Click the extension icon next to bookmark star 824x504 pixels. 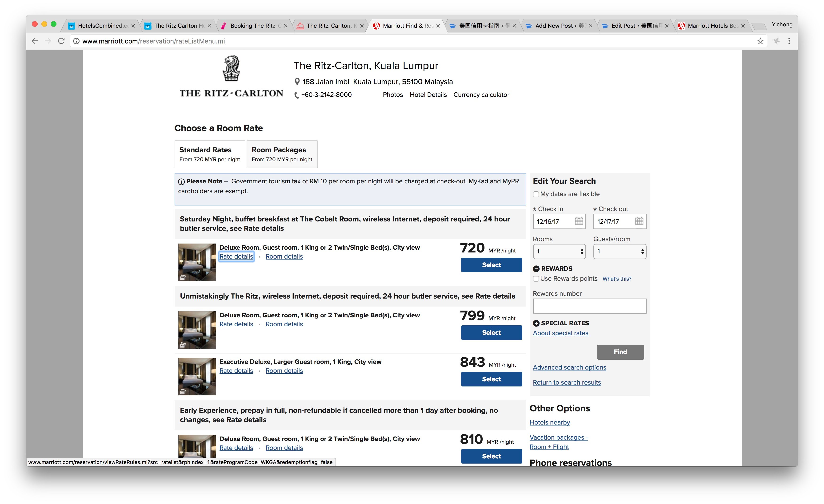[x=776, y=41]
